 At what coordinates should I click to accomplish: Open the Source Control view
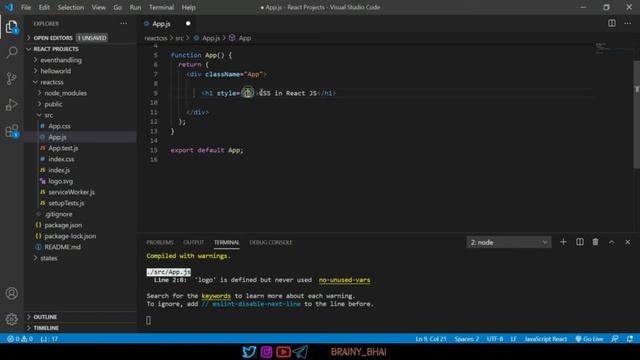[x=12, y=78]
